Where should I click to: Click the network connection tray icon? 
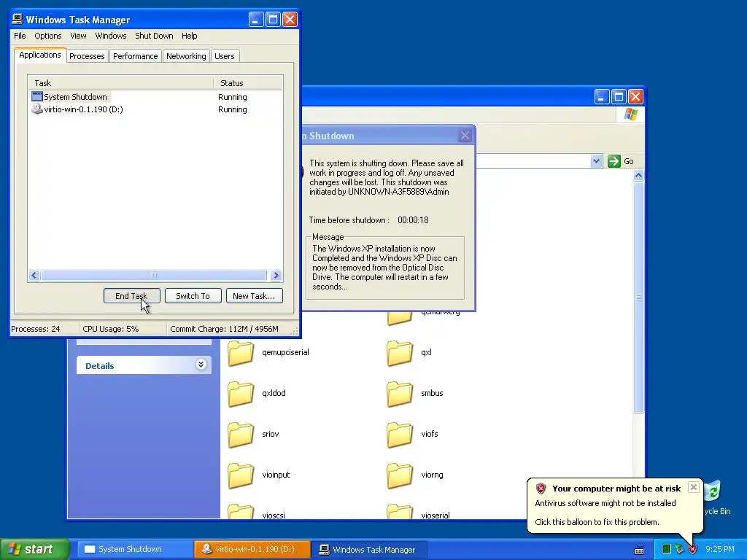[x=679, y=549]
